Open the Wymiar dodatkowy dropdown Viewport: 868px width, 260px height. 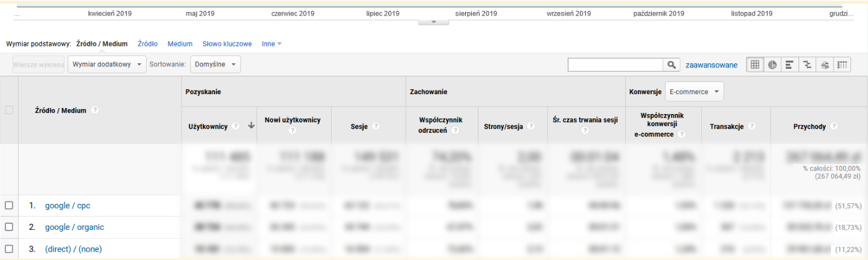pyautogui.click(x=107, y=65)
